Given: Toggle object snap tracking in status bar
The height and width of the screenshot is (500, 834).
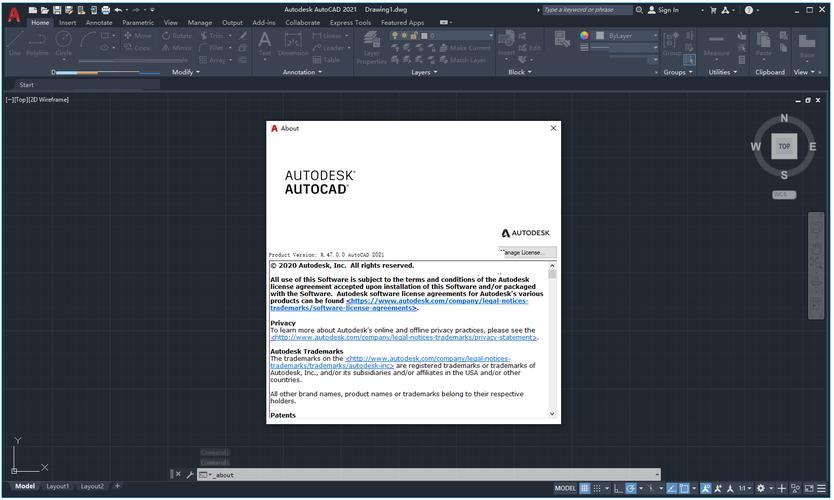Looking at the screenshot, I should click(672, 488).
